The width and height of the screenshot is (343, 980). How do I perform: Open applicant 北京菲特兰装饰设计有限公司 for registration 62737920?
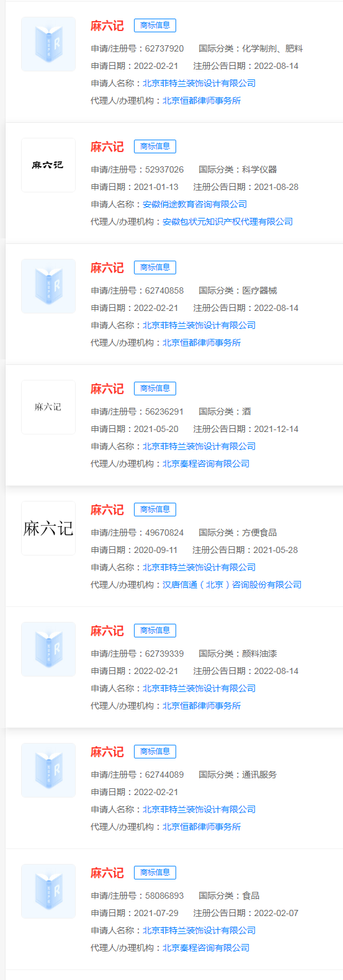[x=199, y=83]
